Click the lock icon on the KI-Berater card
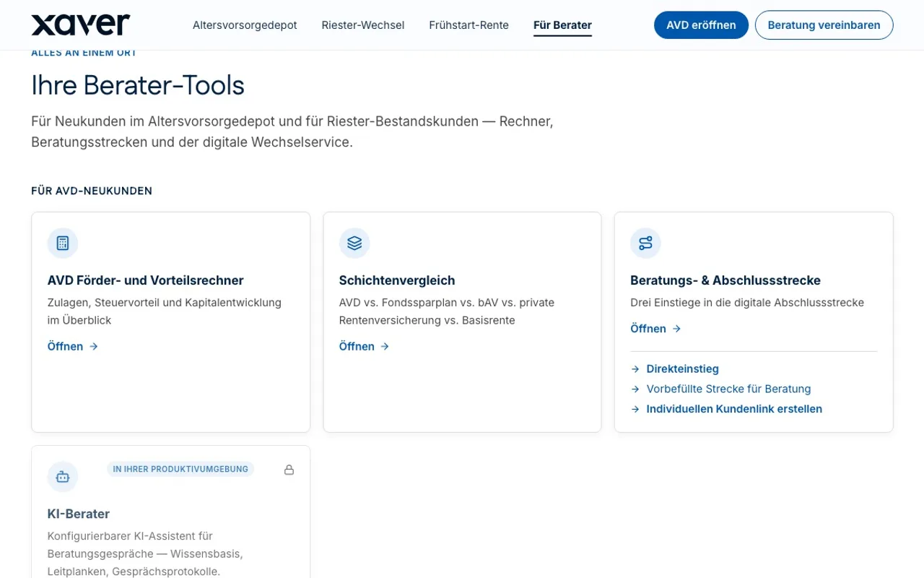The image size is (924, 578). (x=289, y=470)
